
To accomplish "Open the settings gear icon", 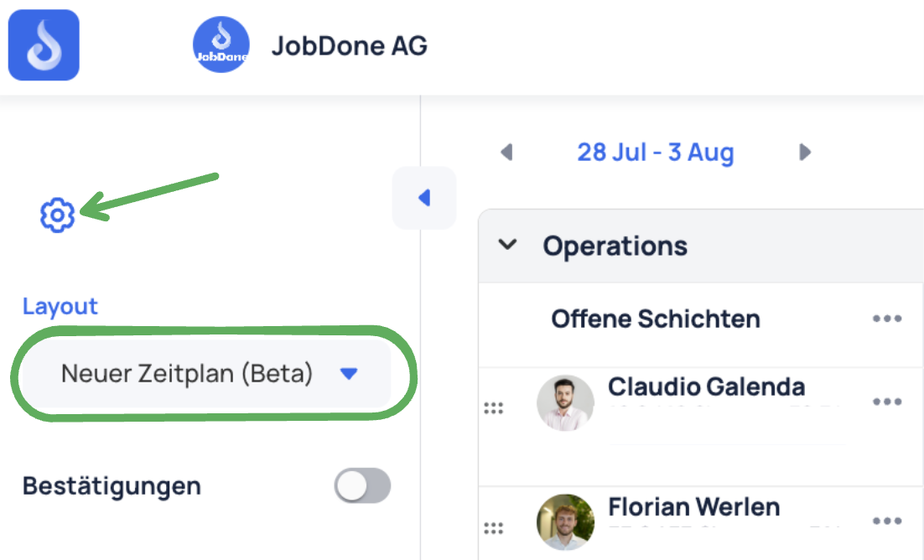I will [x=57, y=215].
